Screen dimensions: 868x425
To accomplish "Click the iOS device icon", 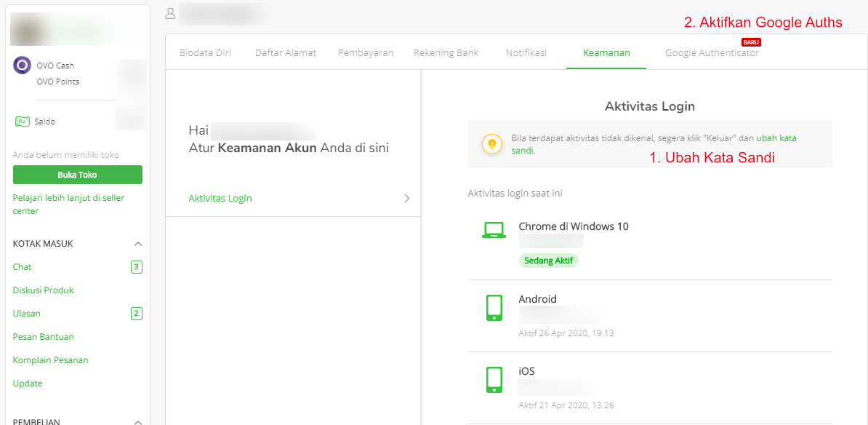I will click(494, 379).
